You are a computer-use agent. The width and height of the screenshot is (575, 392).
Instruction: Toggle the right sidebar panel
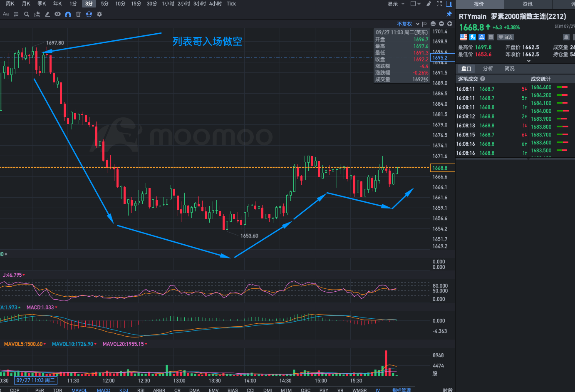(x=449, y=4)
